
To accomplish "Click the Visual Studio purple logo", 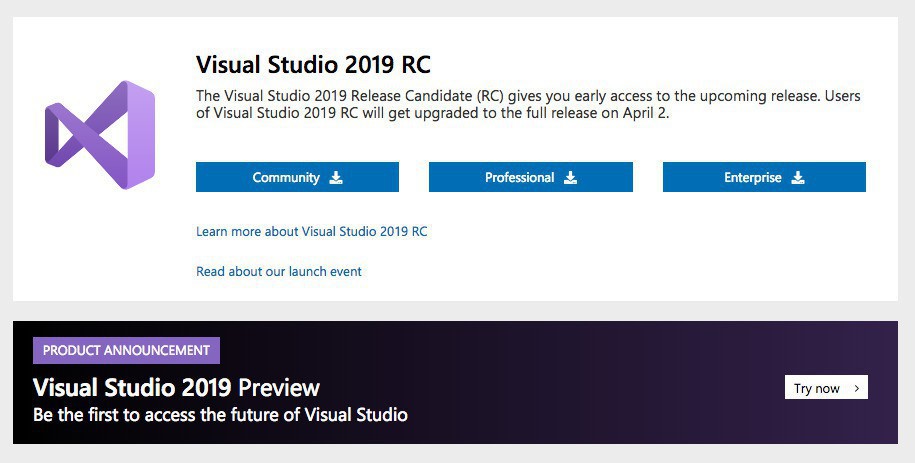I will pyautogui.click(x=100, y=135).
